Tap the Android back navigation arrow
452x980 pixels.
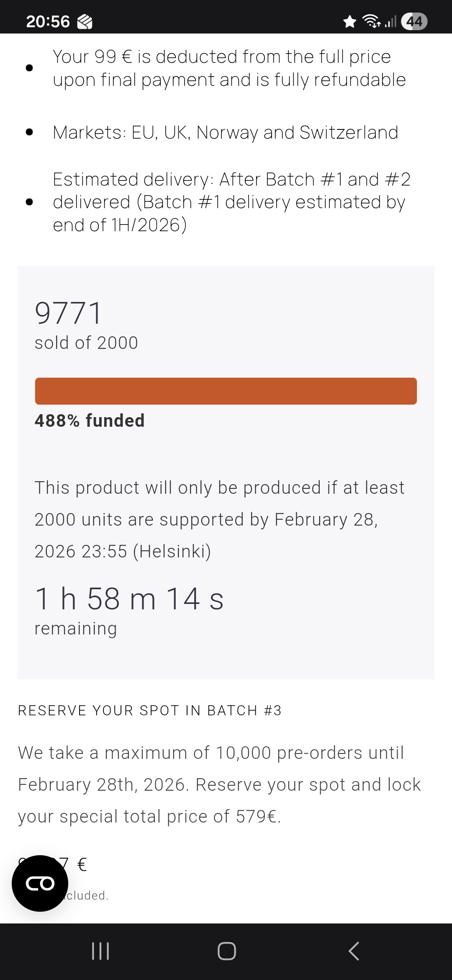[354, 951]
